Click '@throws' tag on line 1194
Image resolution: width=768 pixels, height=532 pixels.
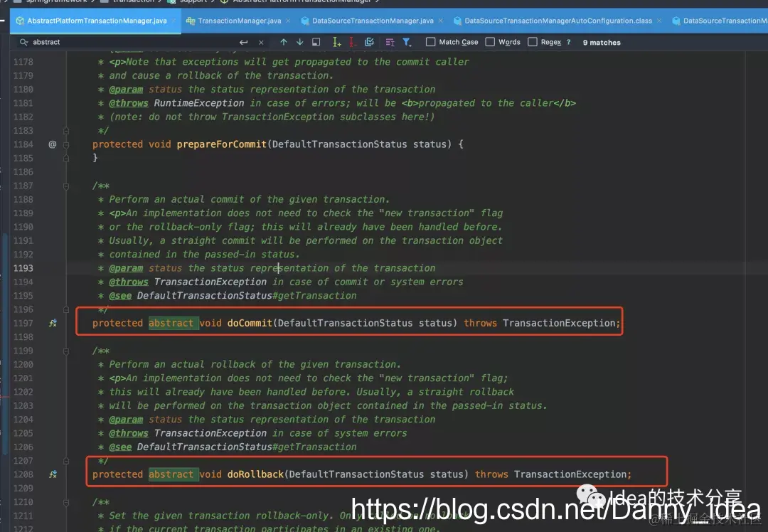coord(128,282)
